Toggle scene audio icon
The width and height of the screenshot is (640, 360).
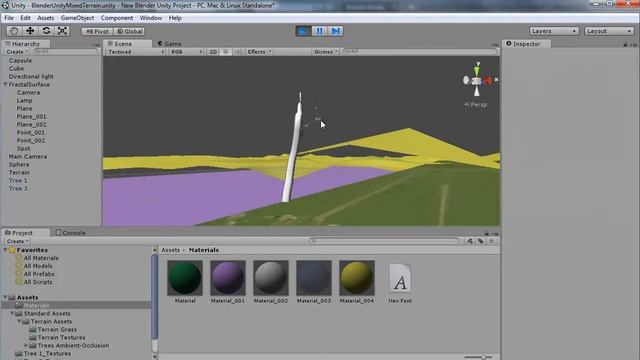click(238, 52)
